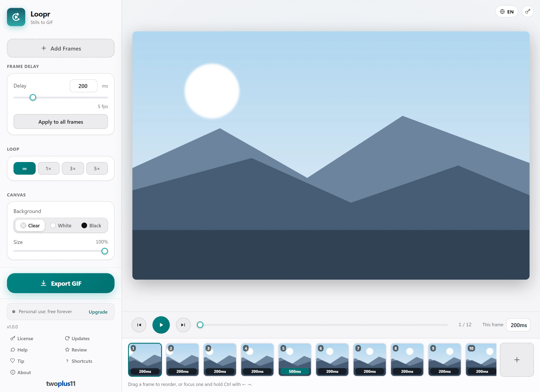
Task: Select frame 2 thumbnail
Action: [x=182, y=360]
